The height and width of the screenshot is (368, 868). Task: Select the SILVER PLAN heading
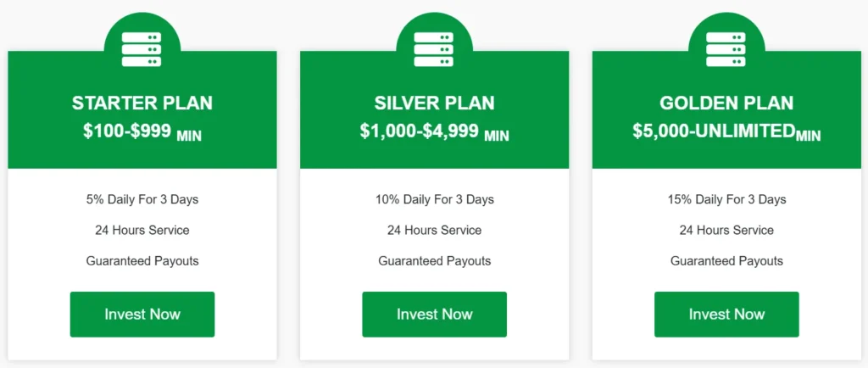434,103
